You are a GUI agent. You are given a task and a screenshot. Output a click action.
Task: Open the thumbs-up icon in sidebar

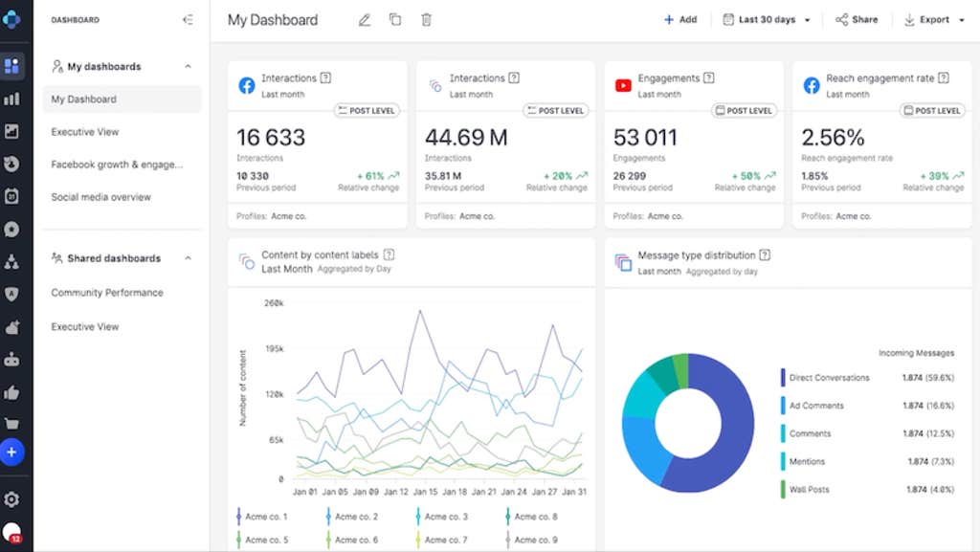12,392
